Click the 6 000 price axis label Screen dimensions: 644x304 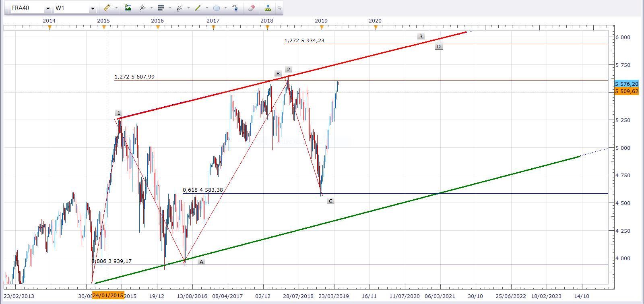[623, 37]
